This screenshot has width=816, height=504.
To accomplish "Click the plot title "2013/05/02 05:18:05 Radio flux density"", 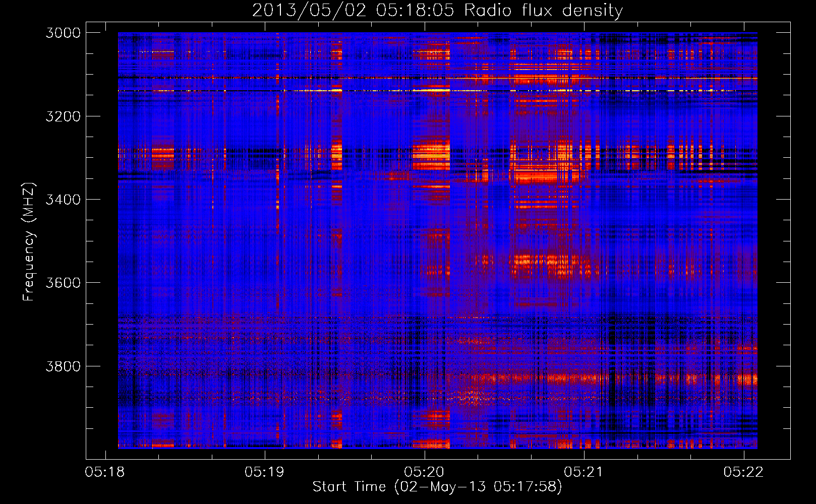I will pyautogui.click(x=437, y=10).
